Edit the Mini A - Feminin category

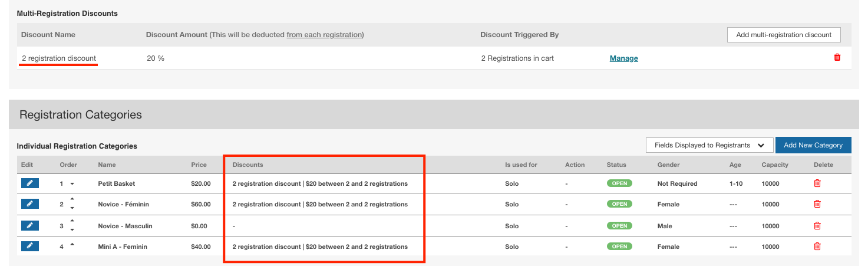pyautogui.click(x=29, y=247)
